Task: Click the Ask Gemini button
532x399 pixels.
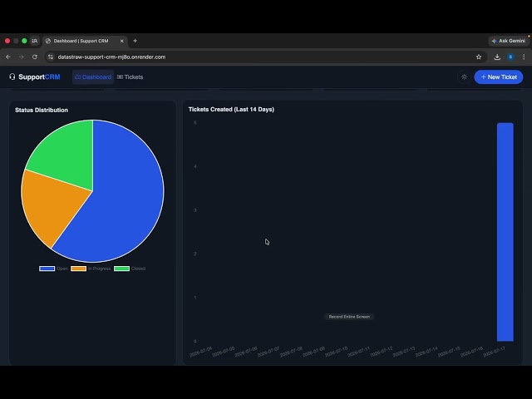Action: [x=508, y=41]
